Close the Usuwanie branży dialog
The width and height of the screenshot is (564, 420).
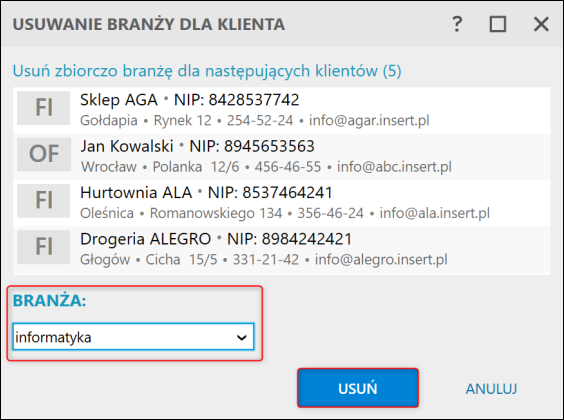541,24
